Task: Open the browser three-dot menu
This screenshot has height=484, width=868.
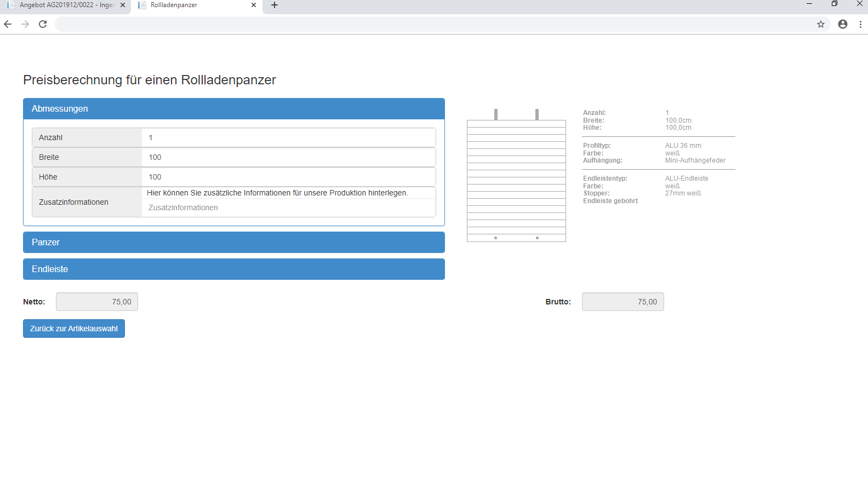Action: click(860, 24)
